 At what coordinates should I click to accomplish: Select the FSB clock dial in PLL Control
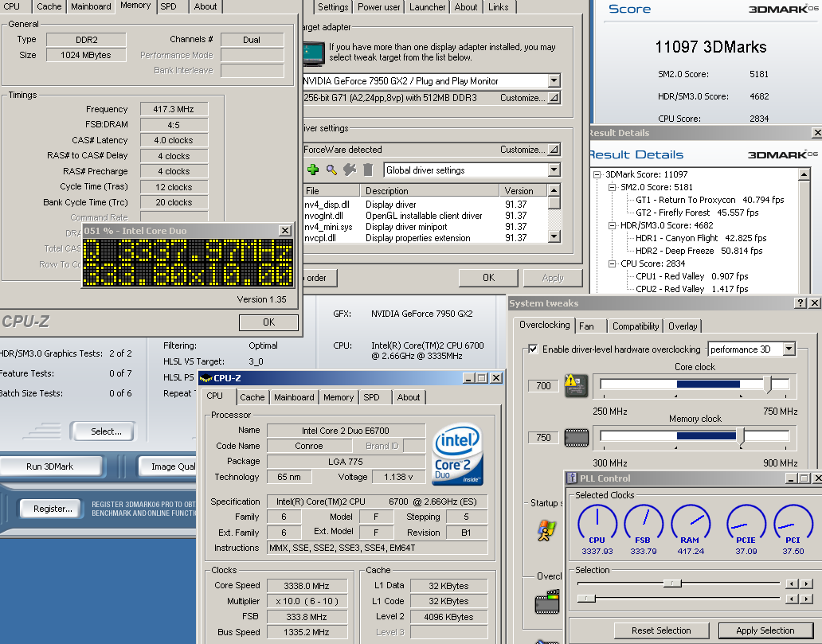pyautogui.click(x=644, y=522)
